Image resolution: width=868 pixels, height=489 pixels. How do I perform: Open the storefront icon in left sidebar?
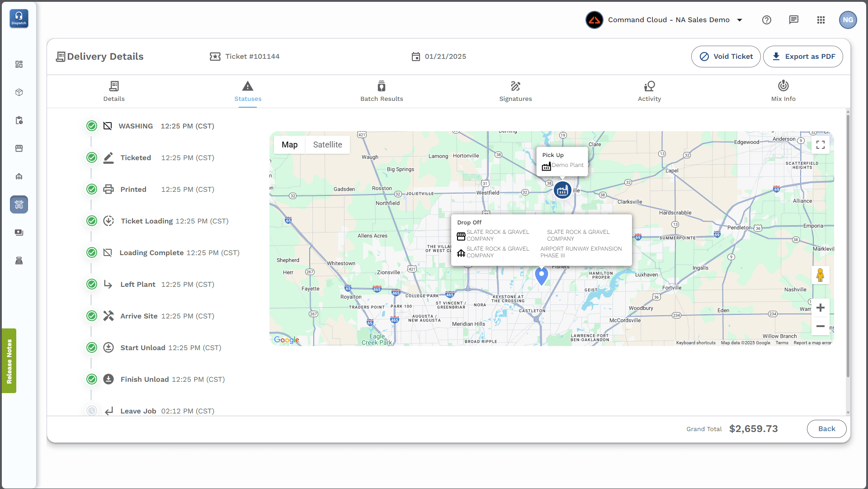pos(19,148)
